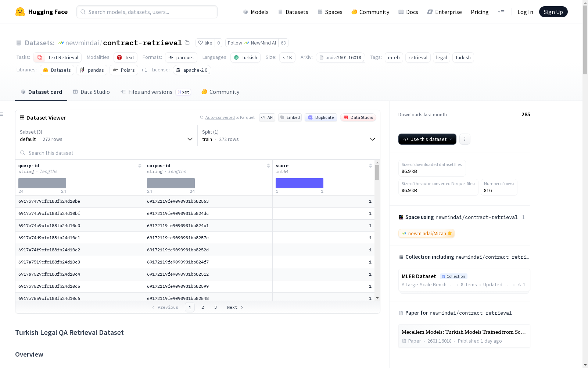Click the more options kebab button

tap(465, 139)
